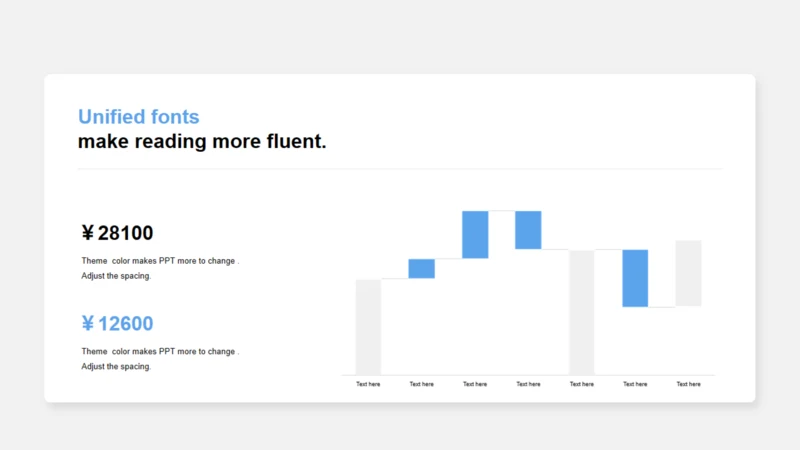Click the blue sixth chart bar
Image resolution: width=800 pixels, height=450 pixels.
(x=635, y=279)
